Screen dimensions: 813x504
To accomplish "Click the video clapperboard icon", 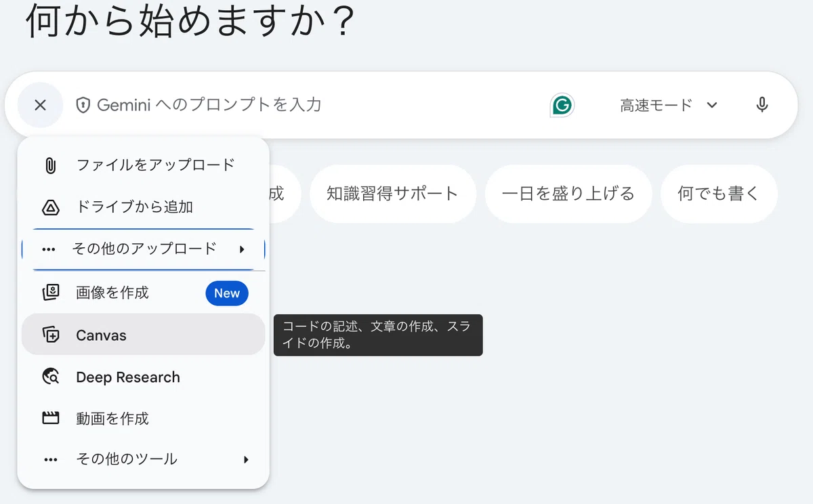I will point(50,418).
